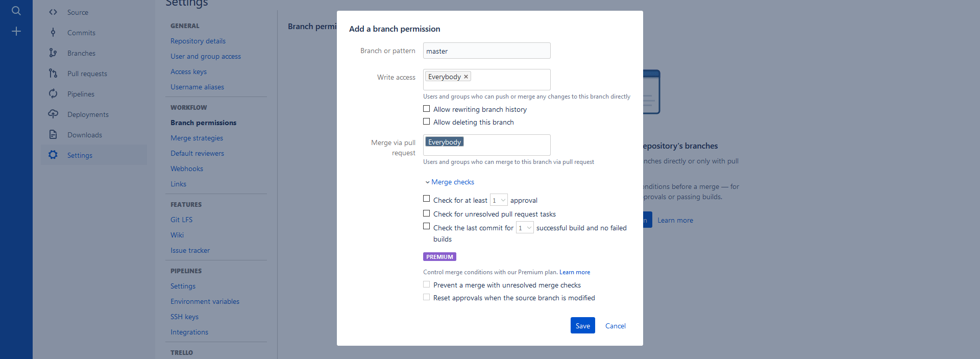This screenshot has width=980, height=359.
Task: Remove the Everybody tag from Write access
Action: click(465, 76)
